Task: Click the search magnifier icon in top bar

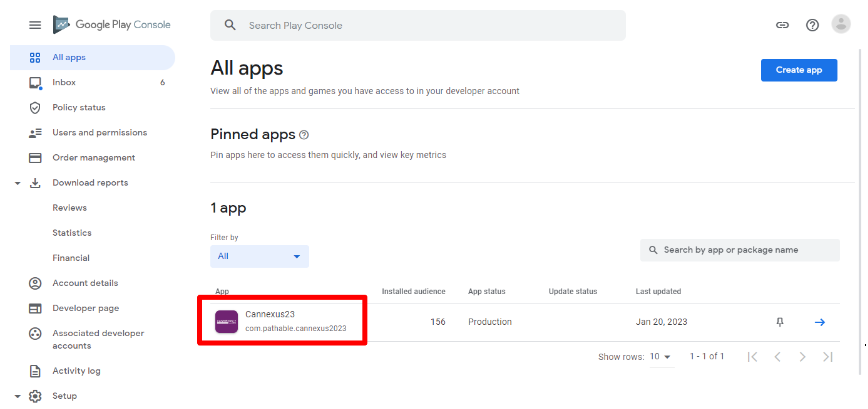Action: [x=230, y=25]
